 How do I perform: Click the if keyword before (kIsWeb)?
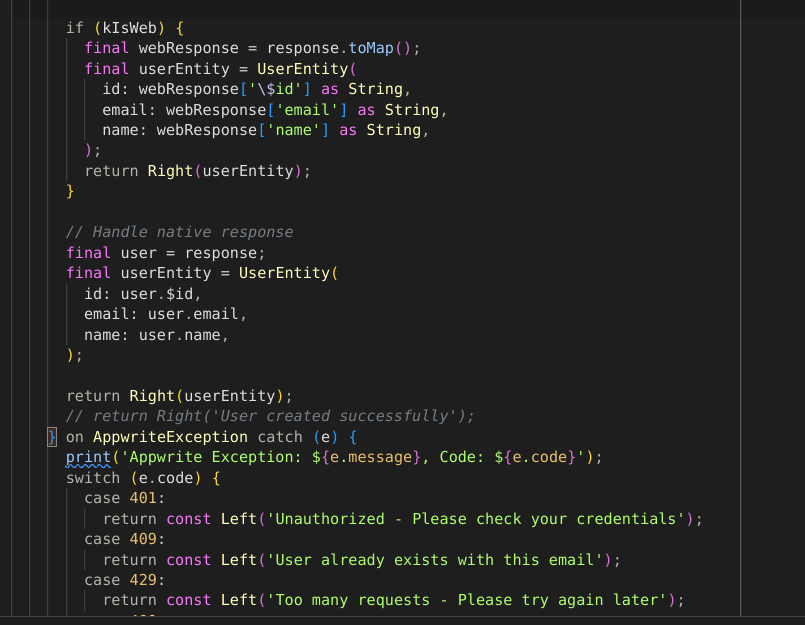pos(75,28)
